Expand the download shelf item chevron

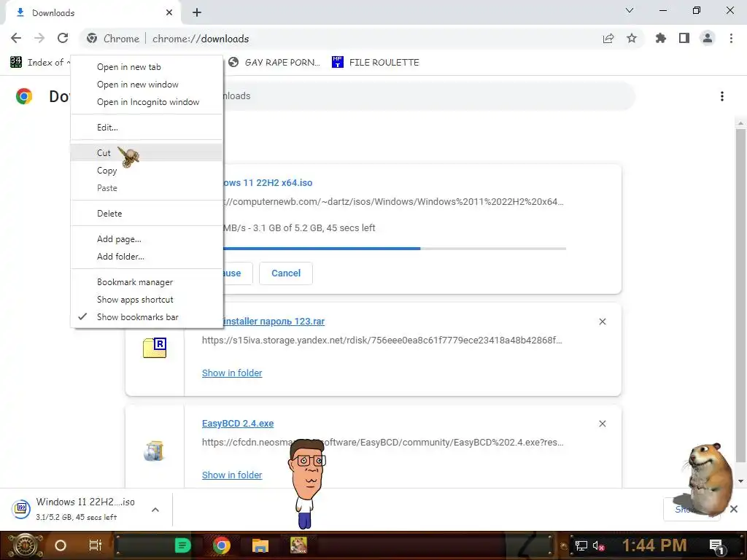coord(155,510)
